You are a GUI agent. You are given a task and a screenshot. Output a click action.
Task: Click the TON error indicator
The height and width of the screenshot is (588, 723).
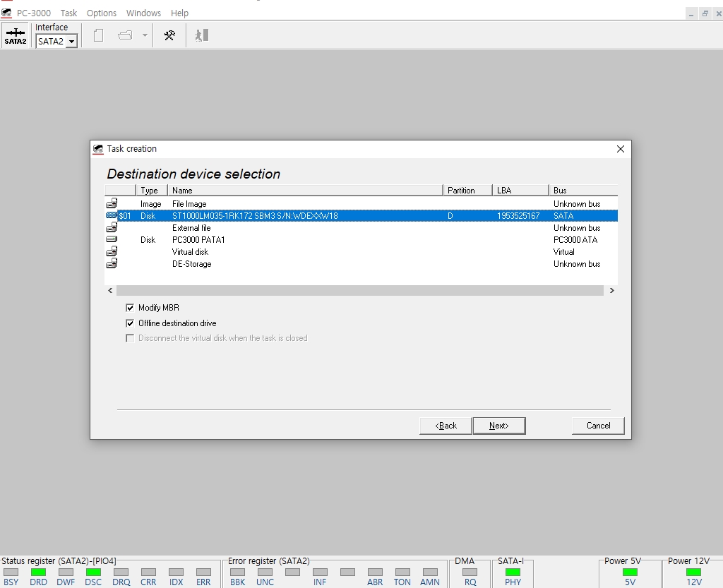pyautogui.click(x=402, y=572)
